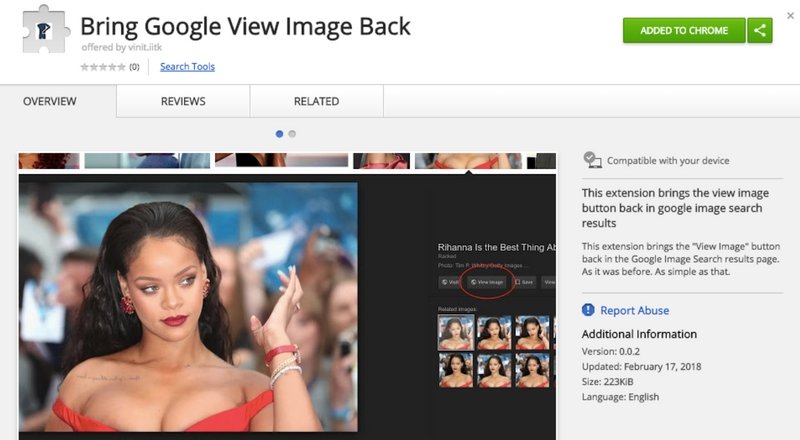Click the 'Additional Information' heading

[x=639, y=334]
